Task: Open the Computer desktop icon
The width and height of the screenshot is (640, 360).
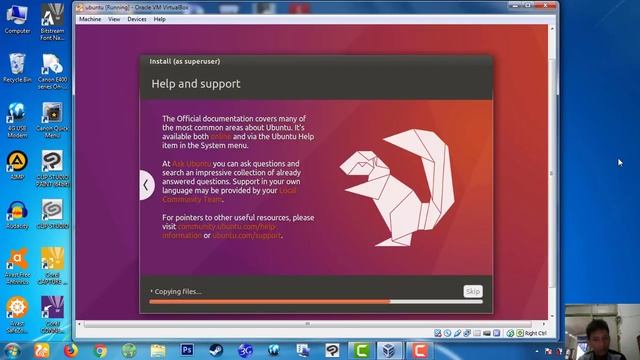Action: 17,19
